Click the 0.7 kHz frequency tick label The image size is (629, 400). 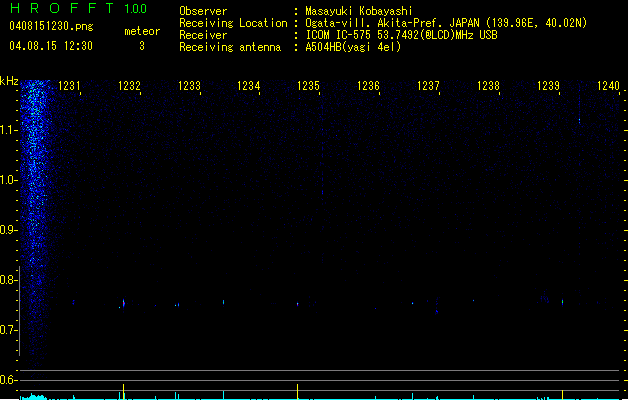8,330
